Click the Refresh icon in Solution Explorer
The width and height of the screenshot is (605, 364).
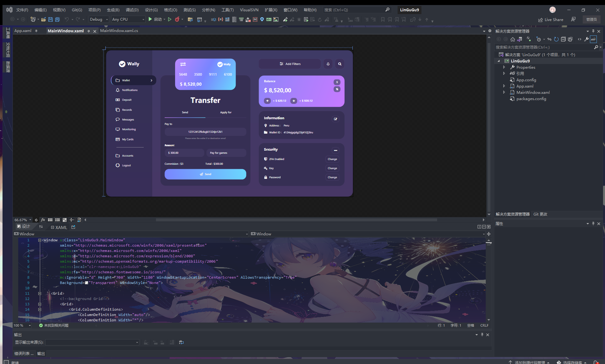click(x=556, y=39)
